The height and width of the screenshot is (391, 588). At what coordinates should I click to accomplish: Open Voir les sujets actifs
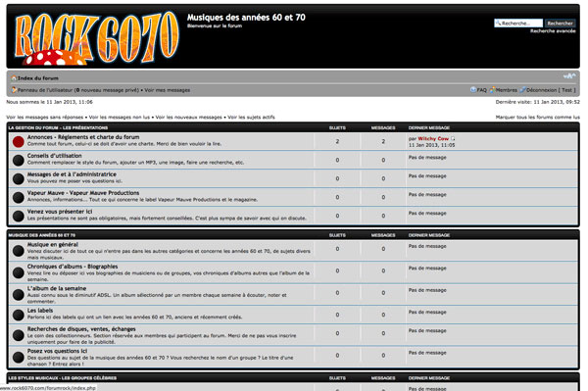tap(251, 118)
